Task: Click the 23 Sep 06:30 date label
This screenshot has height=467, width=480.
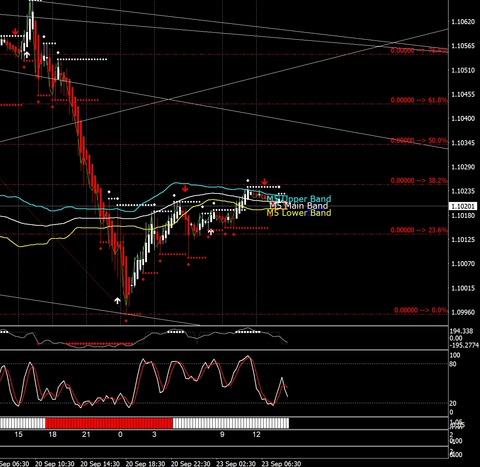Action: 281,464
